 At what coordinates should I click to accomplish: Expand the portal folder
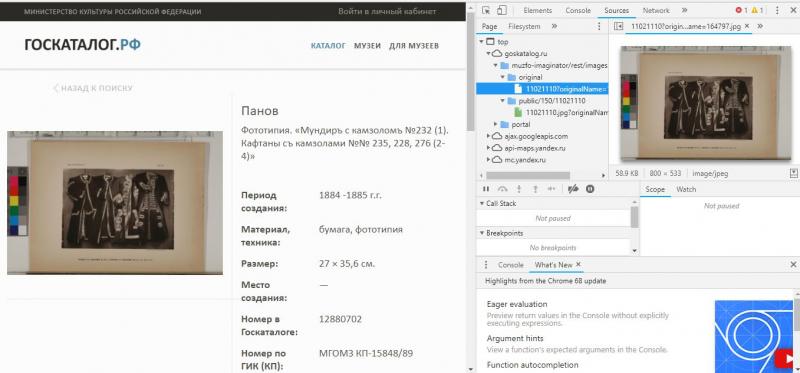[495, 125]
